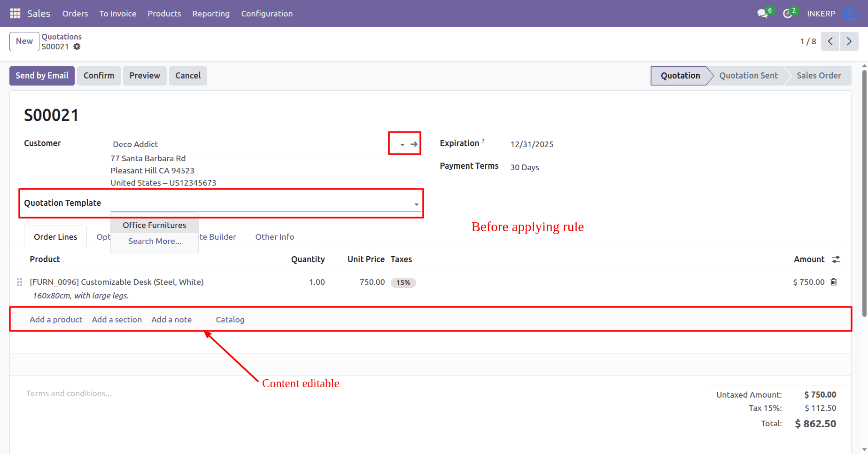This screenshot has width=868, height=454.
Task: Follow the Quotations breadcrumb link
Action: click(62, 37)
